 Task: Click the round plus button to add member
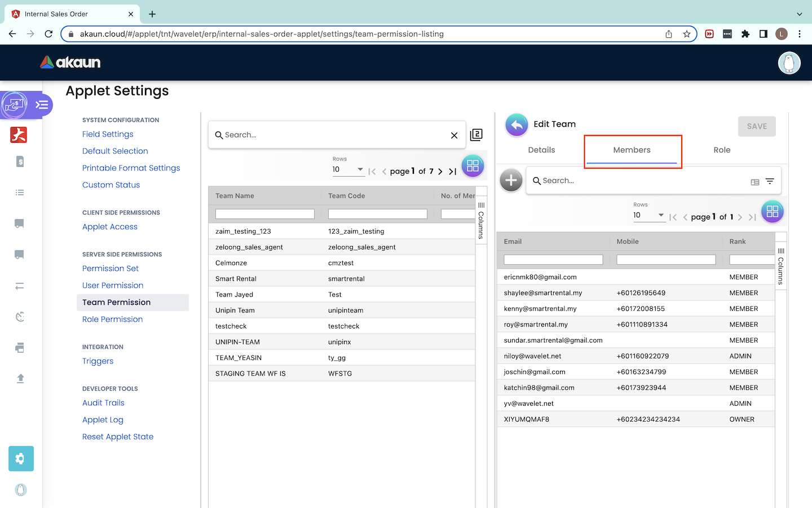pyautogui.click(x=511, y=181)
